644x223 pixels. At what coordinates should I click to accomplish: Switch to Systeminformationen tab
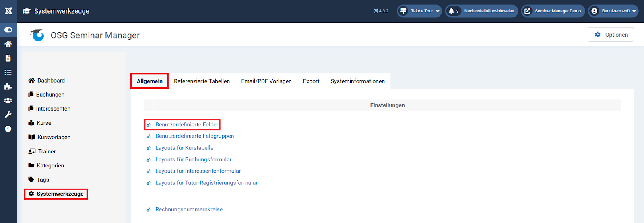[358, 81]
